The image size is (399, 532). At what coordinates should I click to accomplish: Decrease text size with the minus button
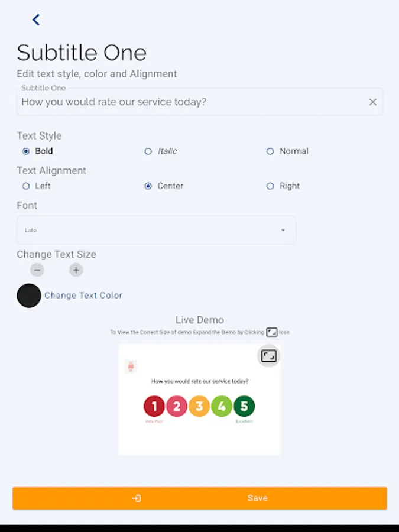(x=37, y=270)
